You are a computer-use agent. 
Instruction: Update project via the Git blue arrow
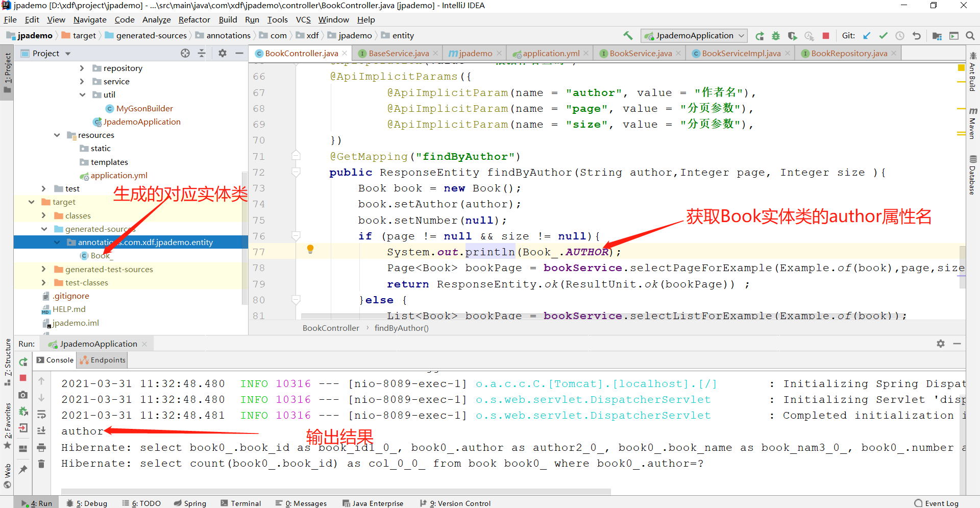(867, 36)
